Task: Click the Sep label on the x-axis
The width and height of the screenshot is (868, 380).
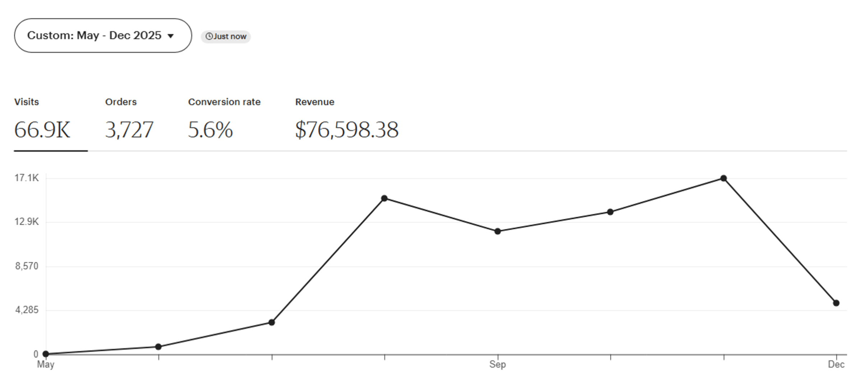Action: [x=498, y=365]
